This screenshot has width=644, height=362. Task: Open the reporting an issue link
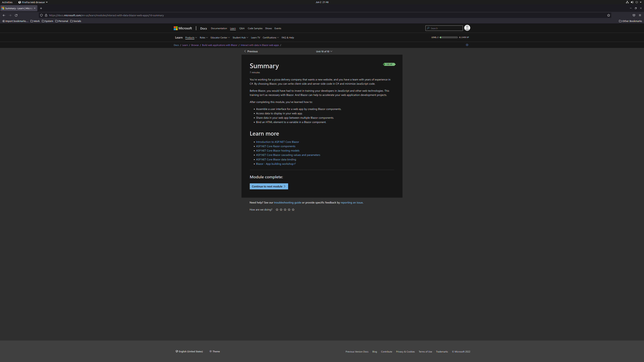tap(352, 203)
